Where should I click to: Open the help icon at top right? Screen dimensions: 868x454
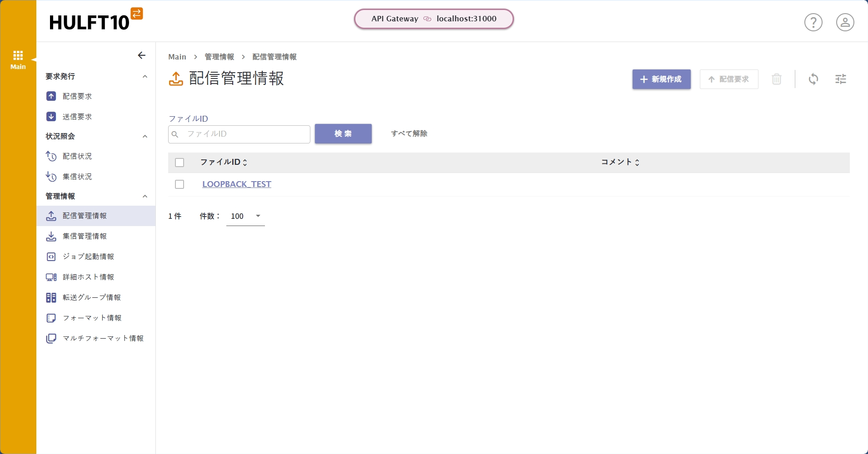pyautogui.click(x=813, y=22)
